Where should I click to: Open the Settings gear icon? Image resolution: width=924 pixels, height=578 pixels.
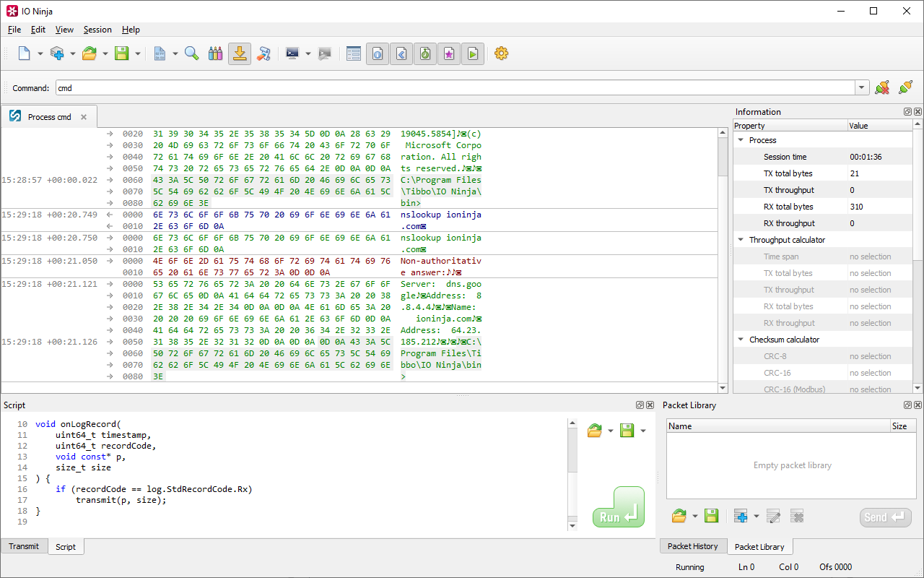(x=501, y=53)
